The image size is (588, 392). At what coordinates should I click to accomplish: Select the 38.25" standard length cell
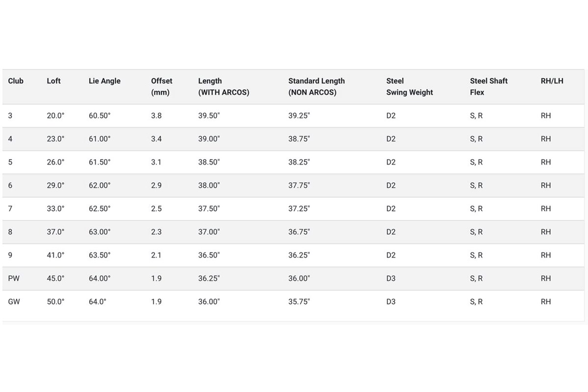pos(299,162)
